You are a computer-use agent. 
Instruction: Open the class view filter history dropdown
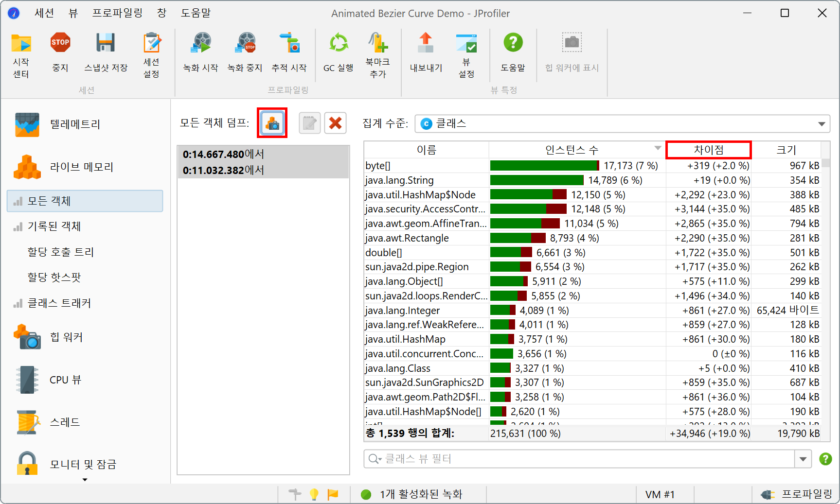click(x=803, y=459)
